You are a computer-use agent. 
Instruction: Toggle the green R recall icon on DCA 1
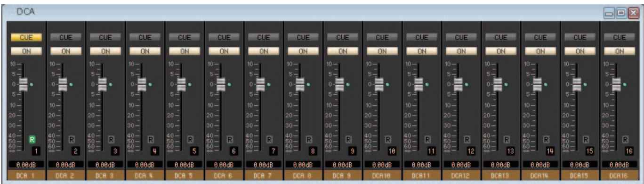pyautogui.click(x=32, y=139)
